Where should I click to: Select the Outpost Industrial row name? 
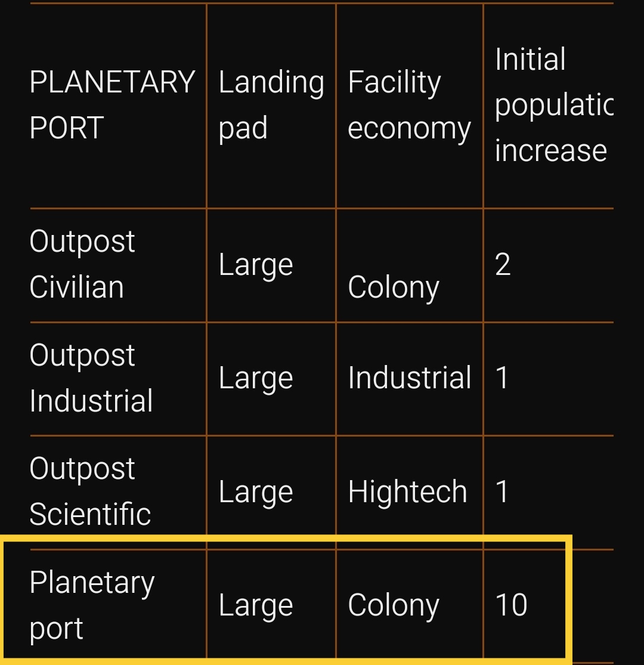coord(91,378)
